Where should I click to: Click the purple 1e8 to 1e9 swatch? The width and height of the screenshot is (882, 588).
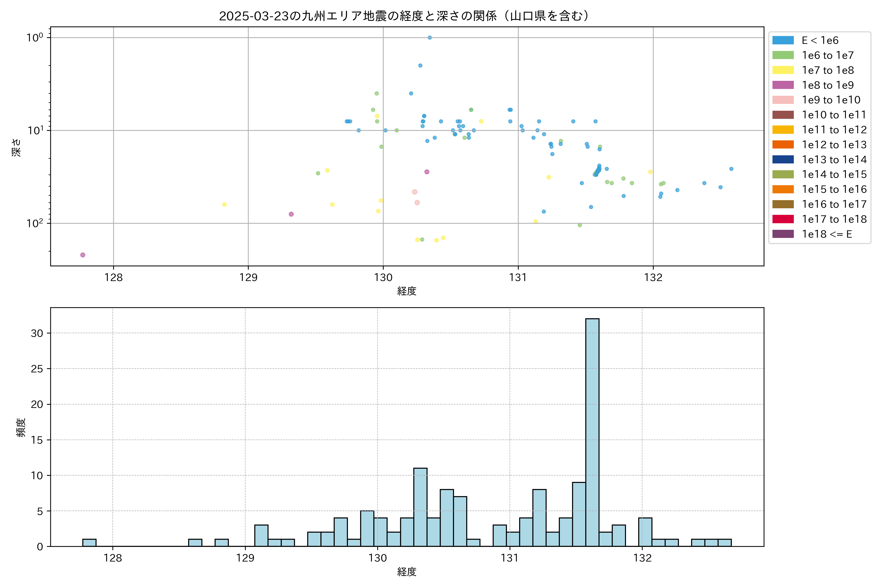click(x=783, y=85)
